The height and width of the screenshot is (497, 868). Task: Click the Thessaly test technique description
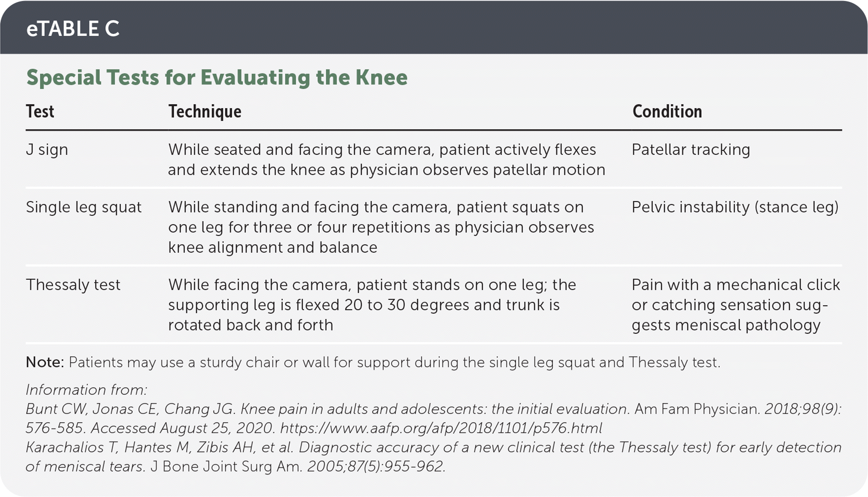pyautogui.click(x=372, y=305)
